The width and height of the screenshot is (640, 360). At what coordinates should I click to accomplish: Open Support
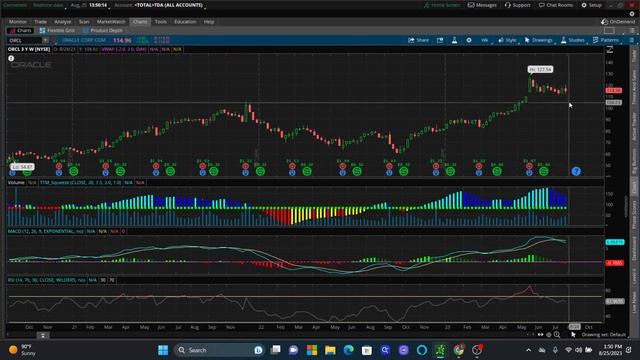pyautogui.click(x=518, y=5)
